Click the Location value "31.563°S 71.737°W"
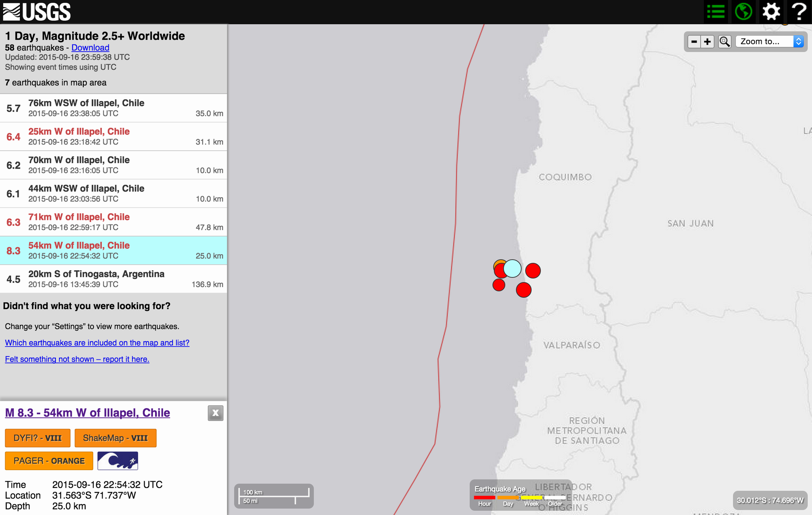 [94, 495]
